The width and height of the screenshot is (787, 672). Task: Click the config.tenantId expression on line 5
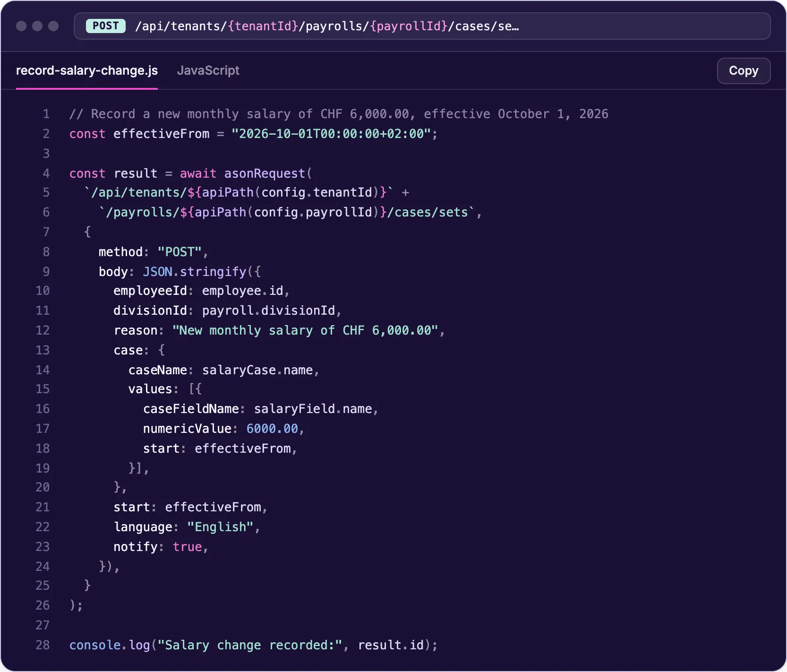coord(317,192)
